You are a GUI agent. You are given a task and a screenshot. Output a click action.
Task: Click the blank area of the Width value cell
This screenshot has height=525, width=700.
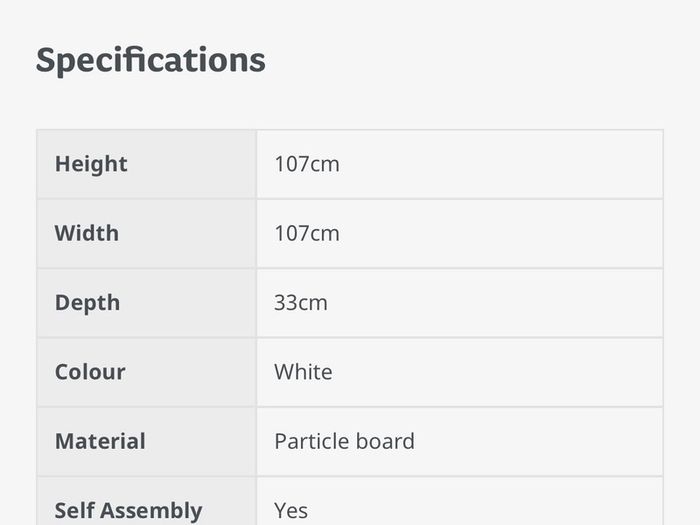coord(500,233)
